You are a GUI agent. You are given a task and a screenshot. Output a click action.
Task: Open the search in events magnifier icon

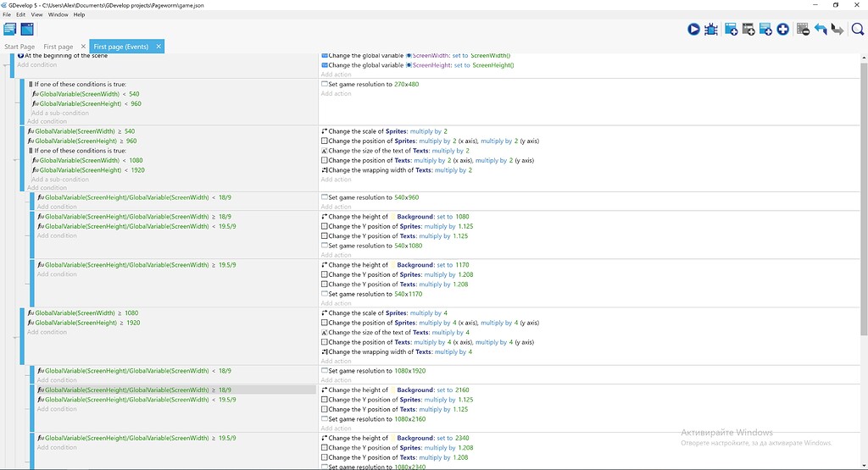coord(857,30)
